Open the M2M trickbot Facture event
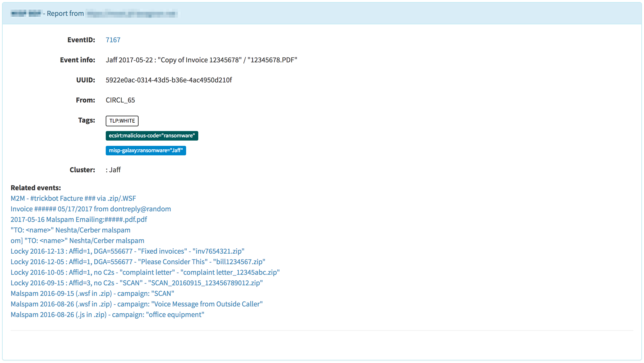Screen dimensions: 644x363 click(73, 198)
